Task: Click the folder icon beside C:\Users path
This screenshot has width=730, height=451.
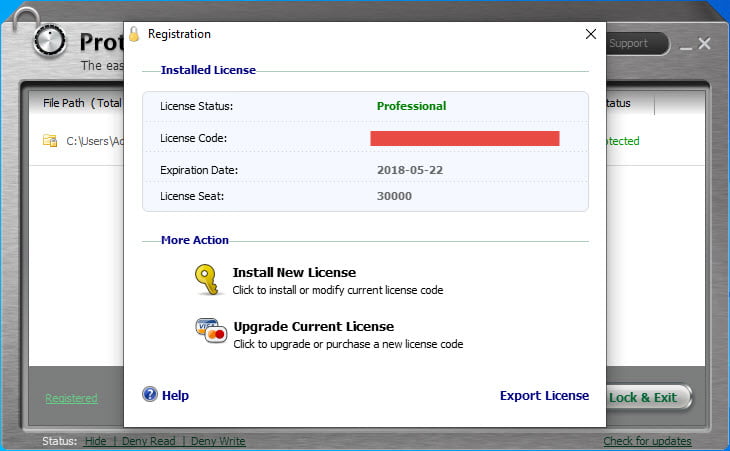Action: (50, 140)
